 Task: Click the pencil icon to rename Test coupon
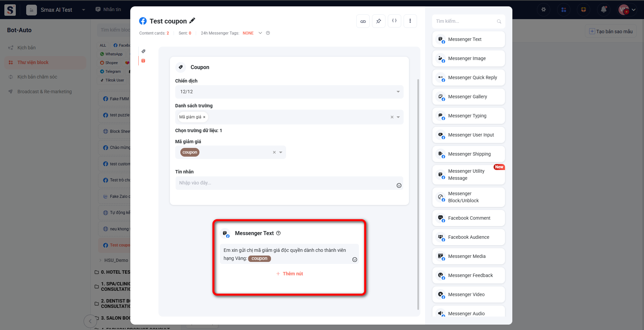pyautogui.click(x=192, y=21)
